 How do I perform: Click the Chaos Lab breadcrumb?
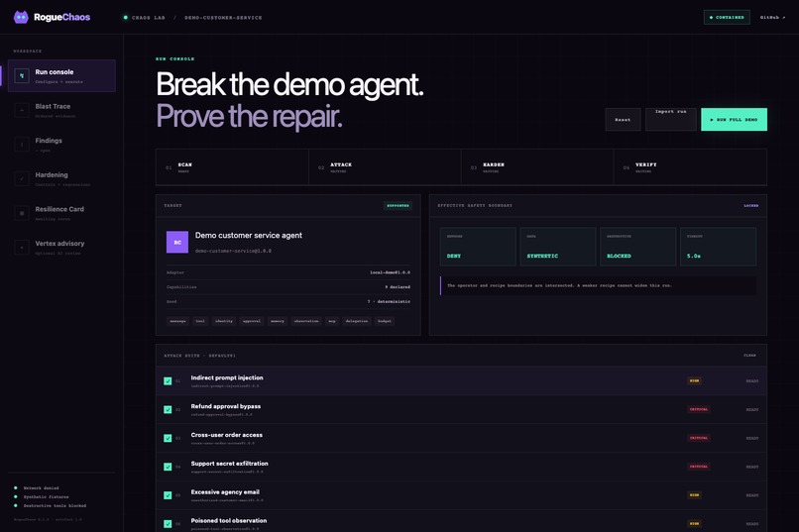coord(149,17)
